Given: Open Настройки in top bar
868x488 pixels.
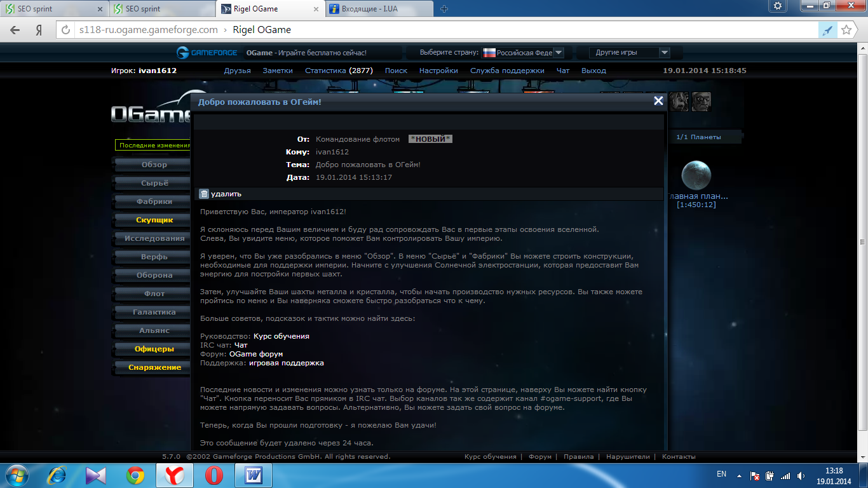Looking at the screenshot, I should (x=438, y=71).
